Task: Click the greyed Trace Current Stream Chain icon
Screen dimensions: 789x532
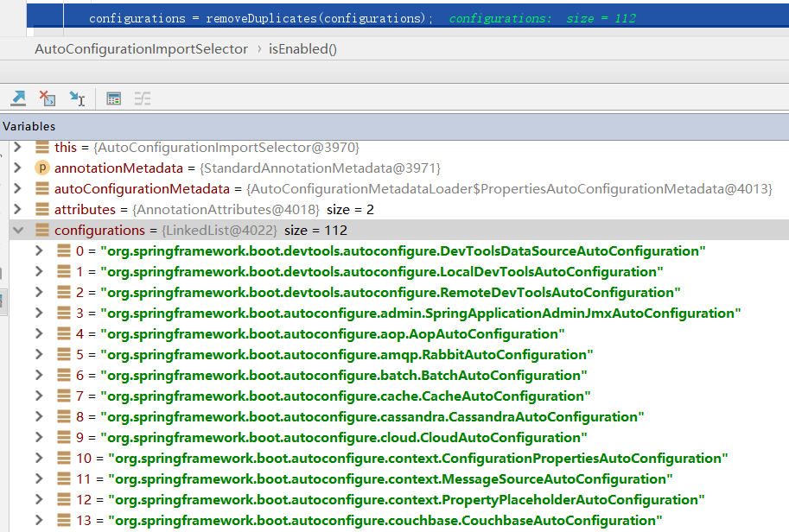Action: pyautogui.click(x=143, y=98)
